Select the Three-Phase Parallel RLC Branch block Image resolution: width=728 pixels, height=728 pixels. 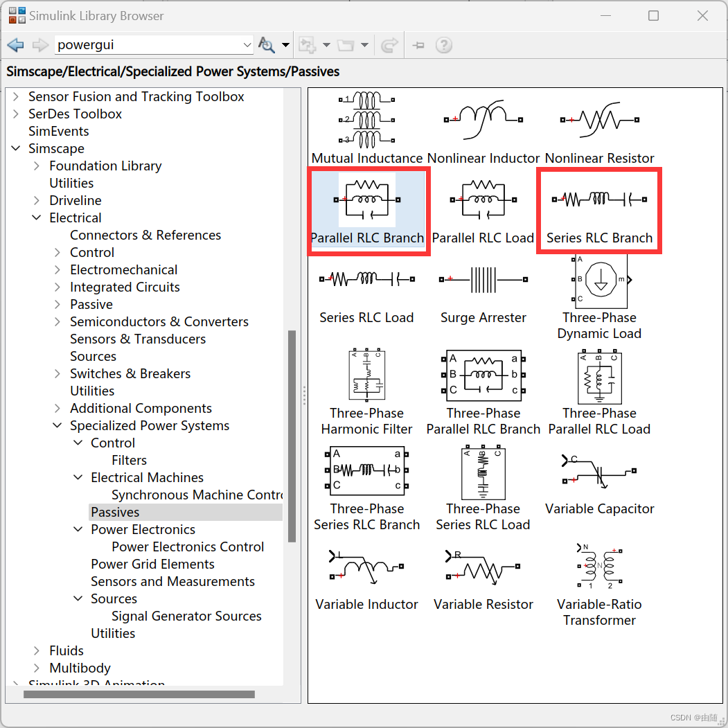click(483, 392)
